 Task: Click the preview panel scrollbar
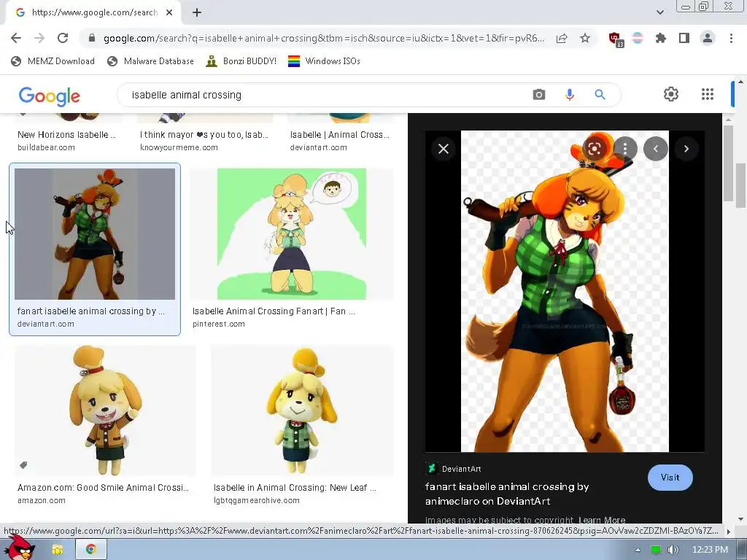point(728,163)
